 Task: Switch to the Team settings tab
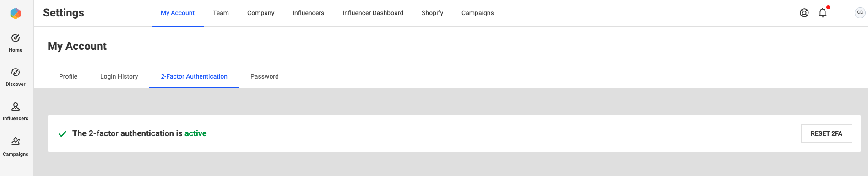click(x=221, y=13)
